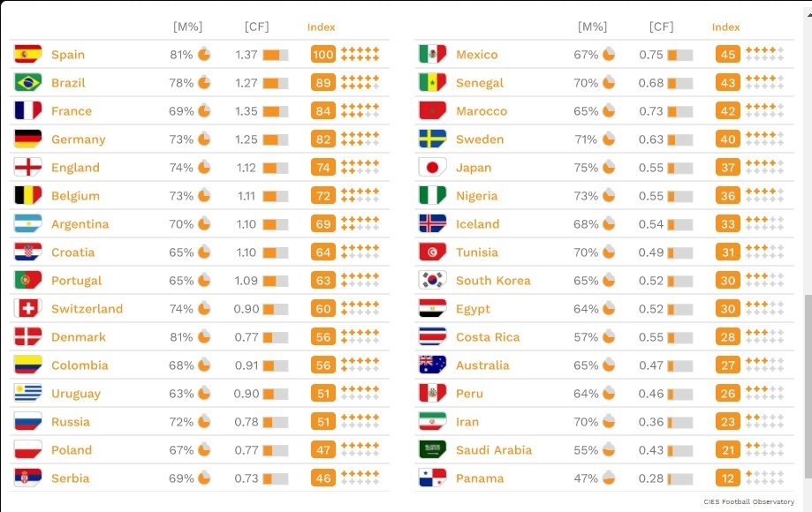Sort by the left Index column header
The image size is (812, 512).
click(x=322, y=27)
